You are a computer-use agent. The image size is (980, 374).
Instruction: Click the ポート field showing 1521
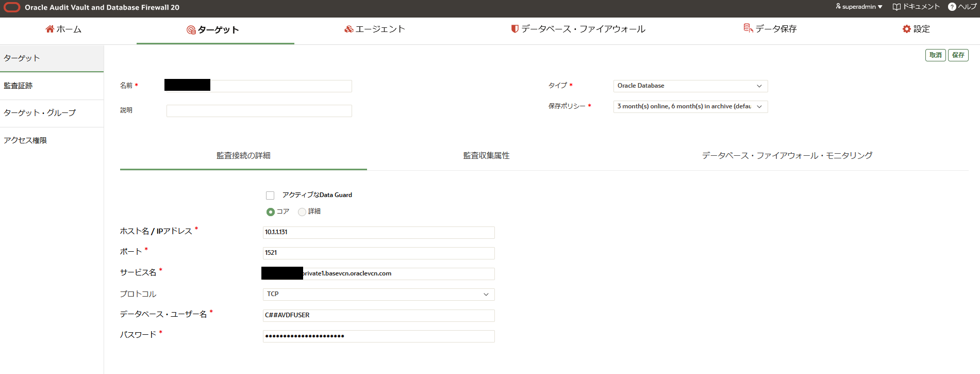pyautogui.click(x=378, y=253)
